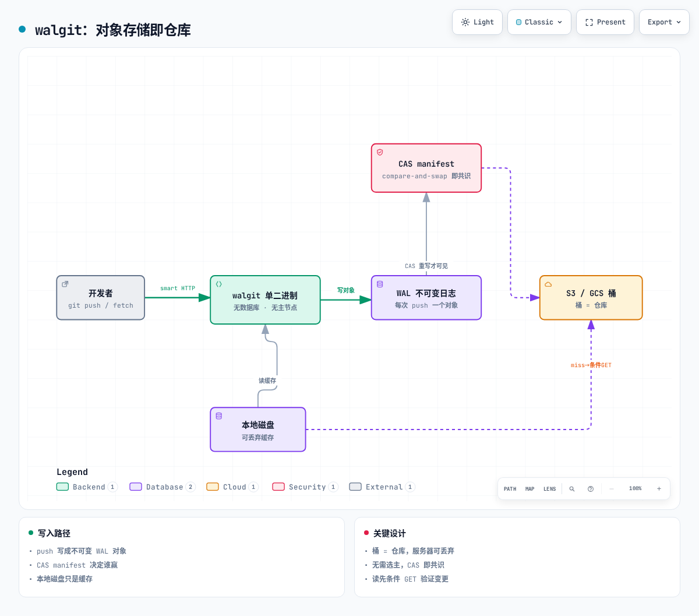Click the red Security legend swatch
Viewport: 699px width, 616px height.
pyautogui.click(x=278, y=487)
